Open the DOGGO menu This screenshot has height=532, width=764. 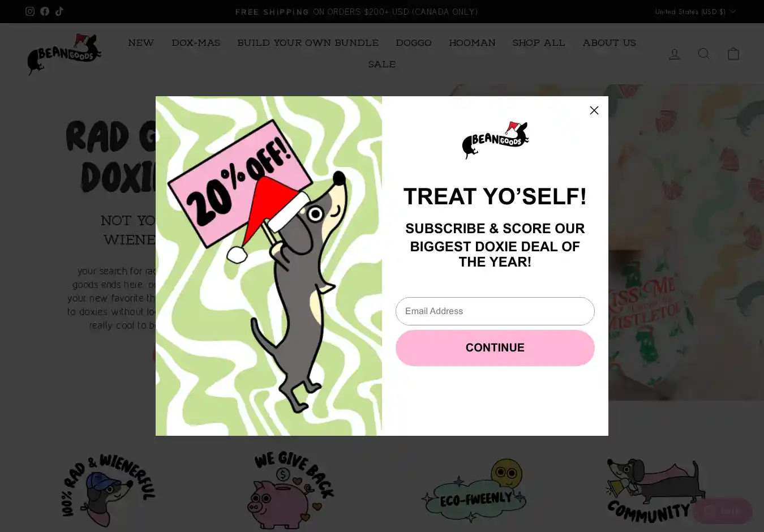tap(414, 43)
